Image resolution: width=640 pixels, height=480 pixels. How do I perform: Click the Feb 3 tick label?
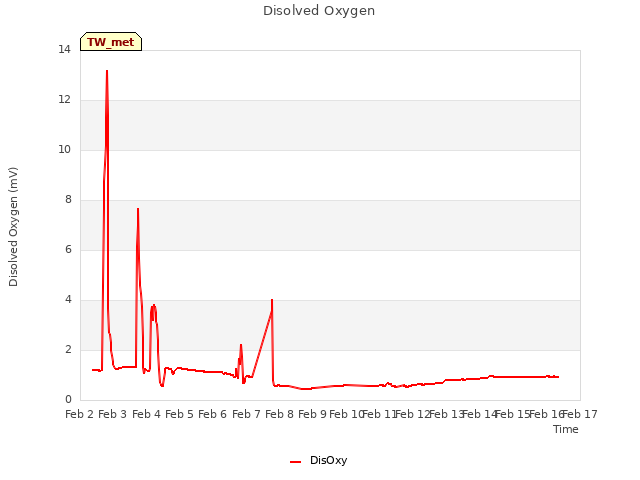click(x=113, y=414)
